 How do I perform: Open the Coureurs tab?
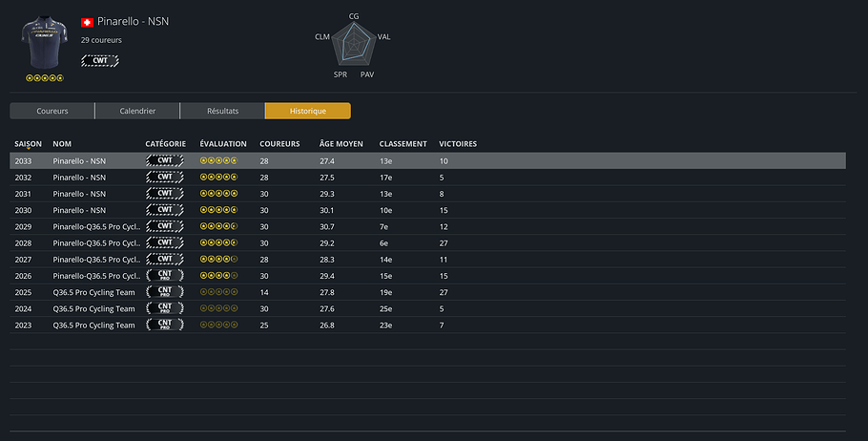(x=52, y=111)
